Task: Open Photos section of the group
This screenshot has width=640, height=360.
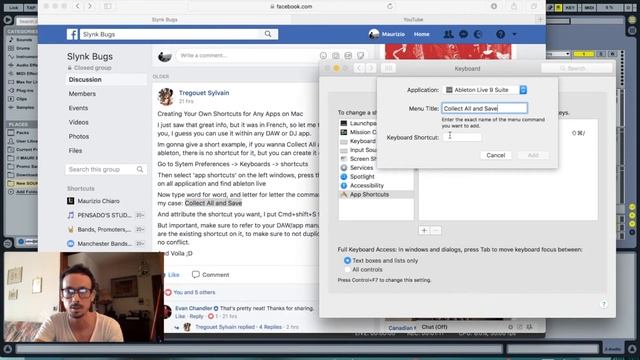Action: pos(79,136)
